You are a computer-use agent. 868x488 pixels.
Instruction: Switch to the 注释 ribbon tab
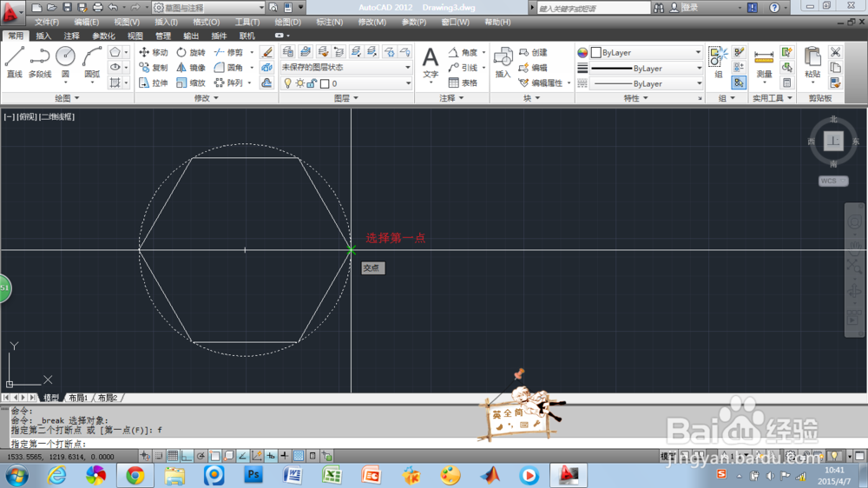(71, 36)
